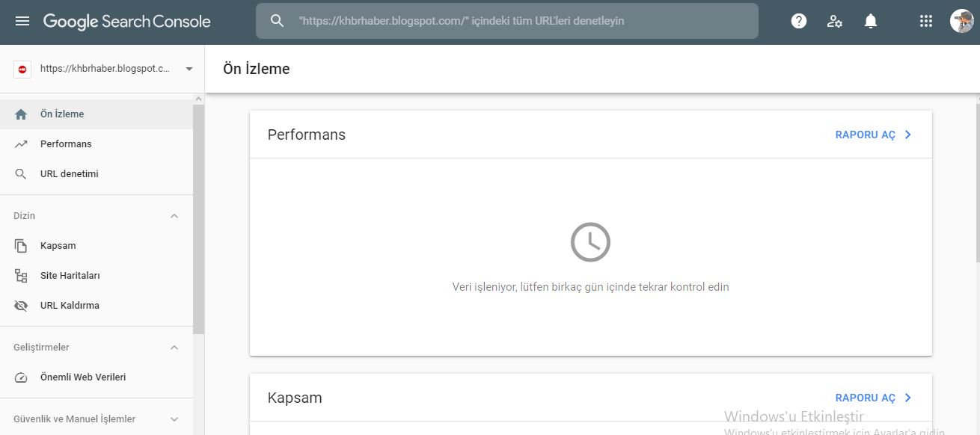Open the Kapsam report via RAPORU AÇ
The image size is (980, 435).
(874, 398)
